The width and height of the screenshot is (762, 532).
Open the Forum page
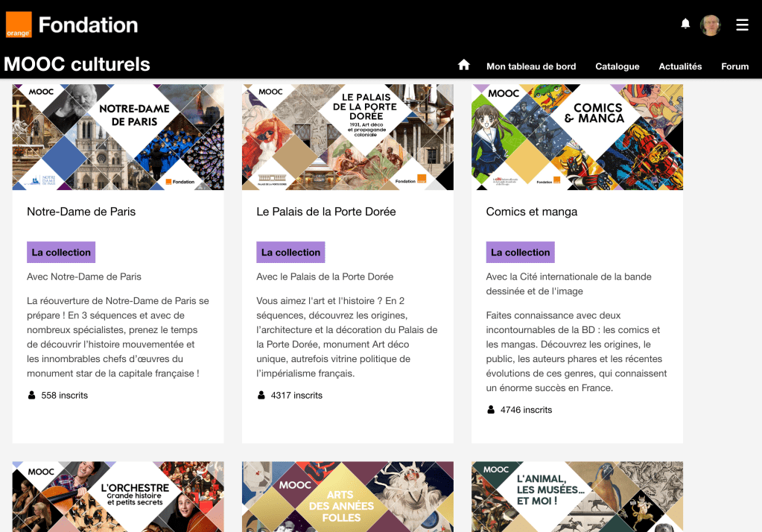click(734, 66)
